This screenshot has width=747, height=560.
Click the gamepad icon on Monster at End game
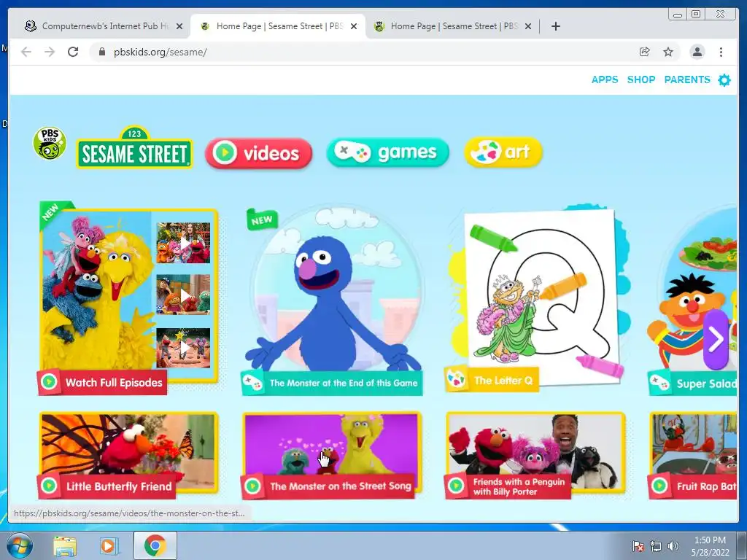coord(252,382)
